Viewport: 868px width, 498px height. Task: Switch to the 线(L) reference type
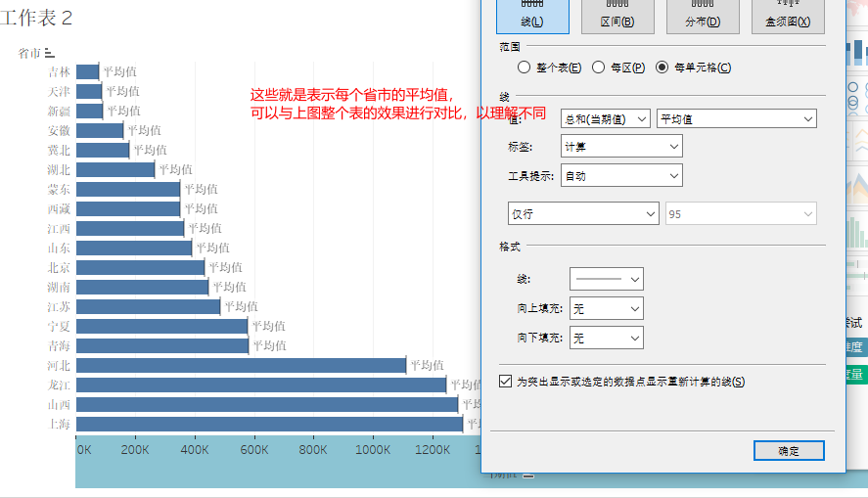(x=532, y=17)
